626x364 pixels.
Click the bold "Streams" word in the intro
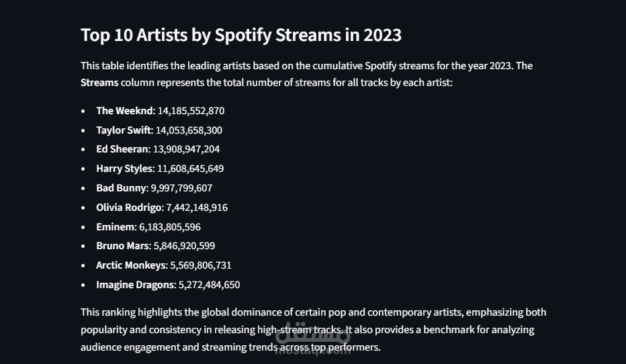(99, 83)
